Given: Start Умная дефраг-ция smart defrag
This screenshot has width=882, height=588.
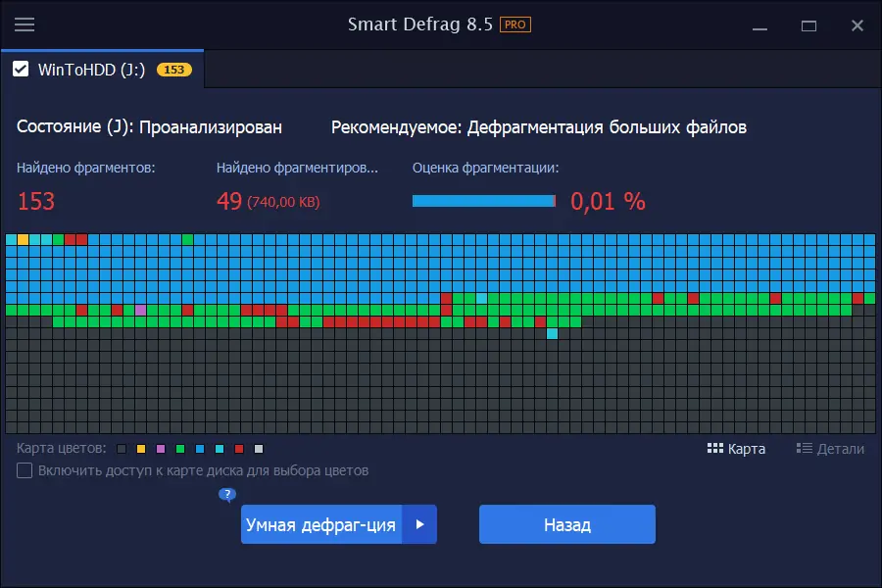Looking at the screenshot, I should (323, 524).
